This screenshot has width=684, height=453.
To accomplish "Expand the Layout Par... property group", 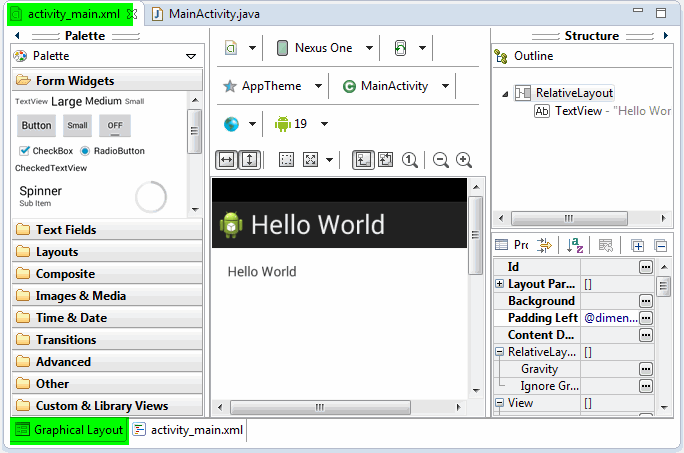I will (499, 284).
